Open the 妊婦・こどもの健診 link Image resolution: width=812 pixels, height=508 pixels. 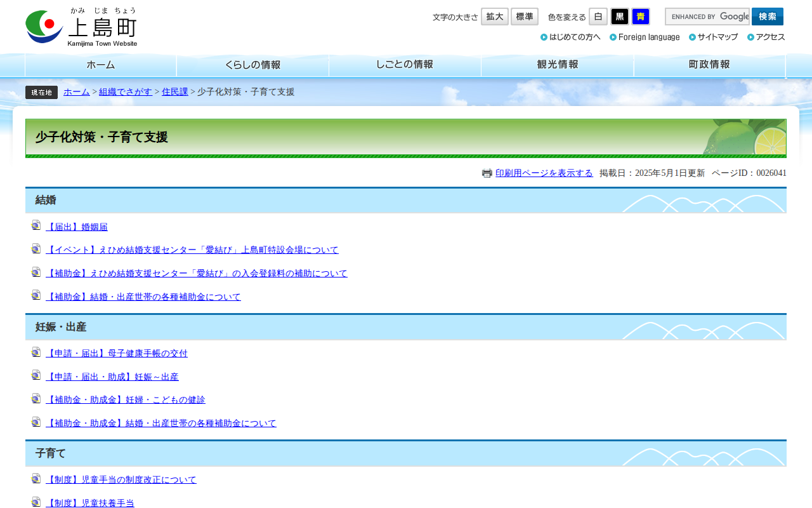(x=126, y=400)
